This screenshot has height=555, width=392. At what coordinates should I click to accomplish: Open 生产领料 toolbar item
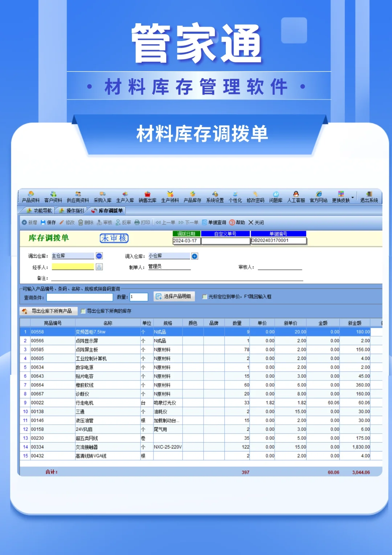click(170, 197)
